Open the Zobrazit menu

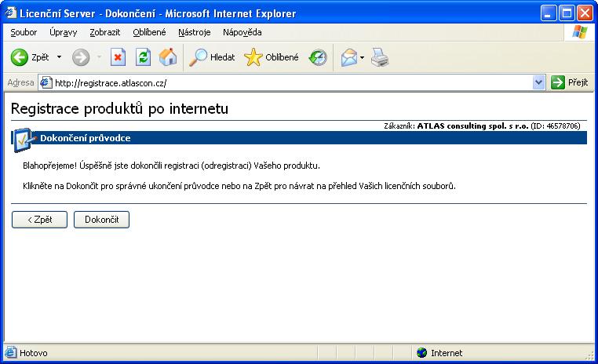tap(105, 32)
